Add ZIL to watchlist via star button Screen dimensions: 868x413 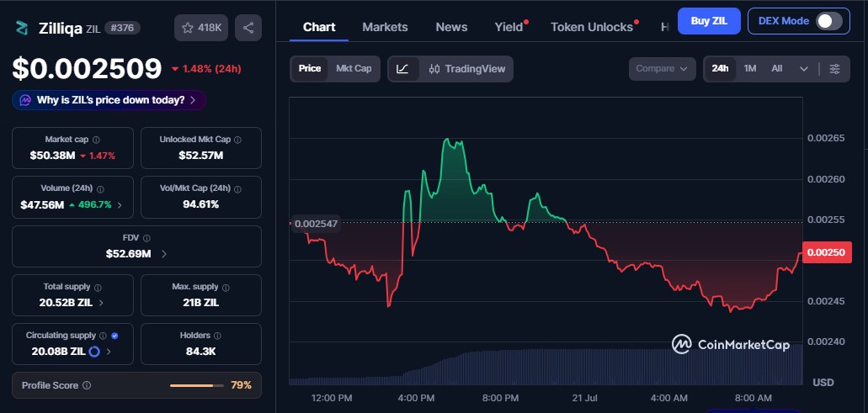201,28
